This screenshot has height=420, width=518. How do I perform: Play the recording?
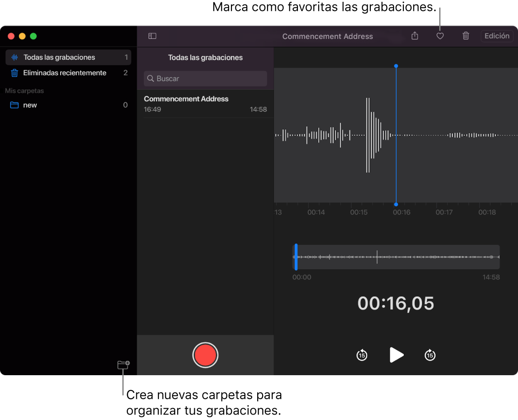(x=396, y=355)
